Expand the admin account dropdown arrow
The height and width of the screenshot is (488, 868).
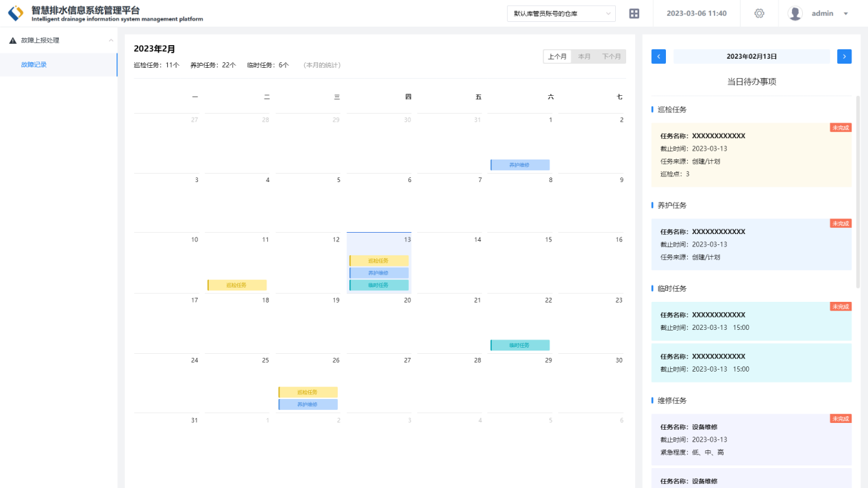point(846,14)
